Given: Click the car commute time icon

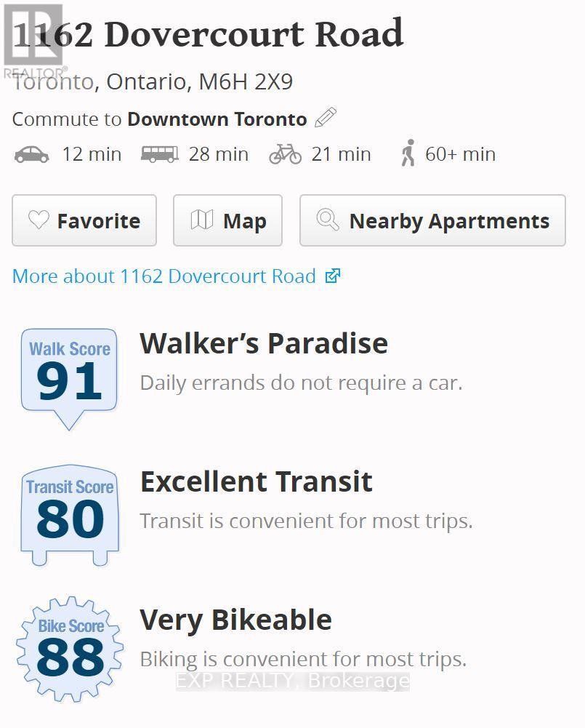Looking at the screenshot, I should click(x=31, y=155).
